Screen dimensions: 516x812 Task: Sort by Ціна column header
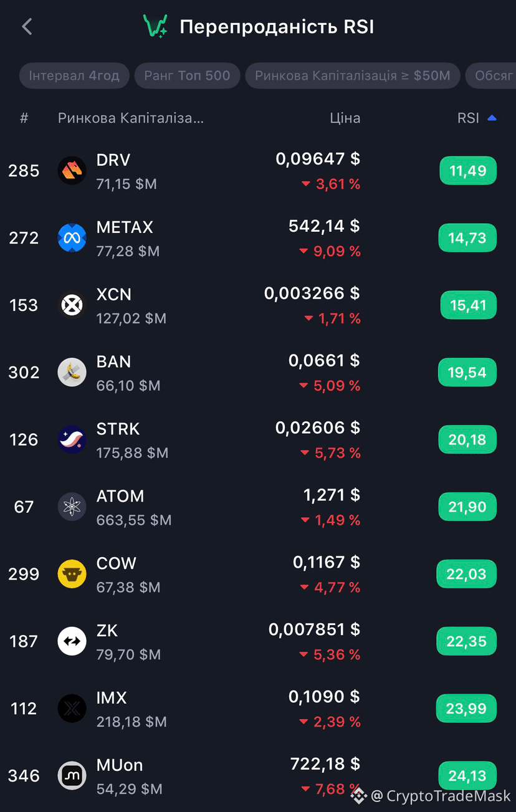point(345,118)
